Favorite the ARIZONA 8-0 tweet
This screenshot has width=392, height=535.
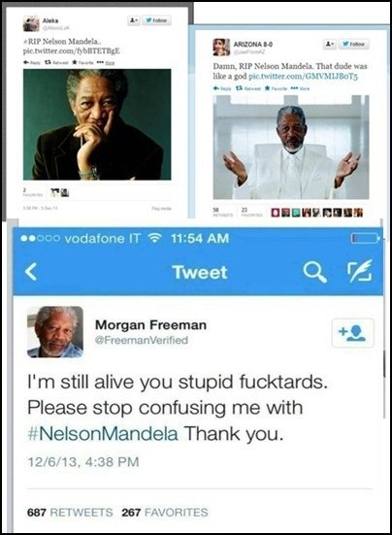tap(275, 88)
